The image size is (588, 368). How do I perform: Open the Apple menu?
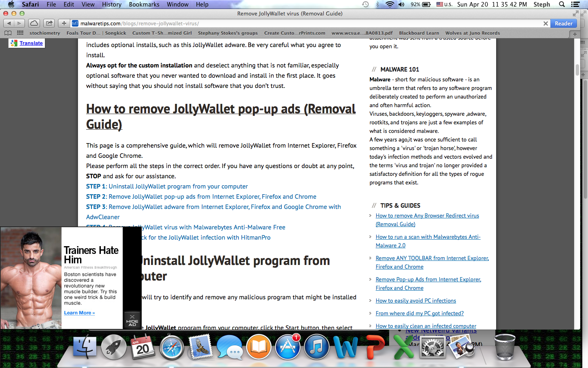[x=11, y=4]
